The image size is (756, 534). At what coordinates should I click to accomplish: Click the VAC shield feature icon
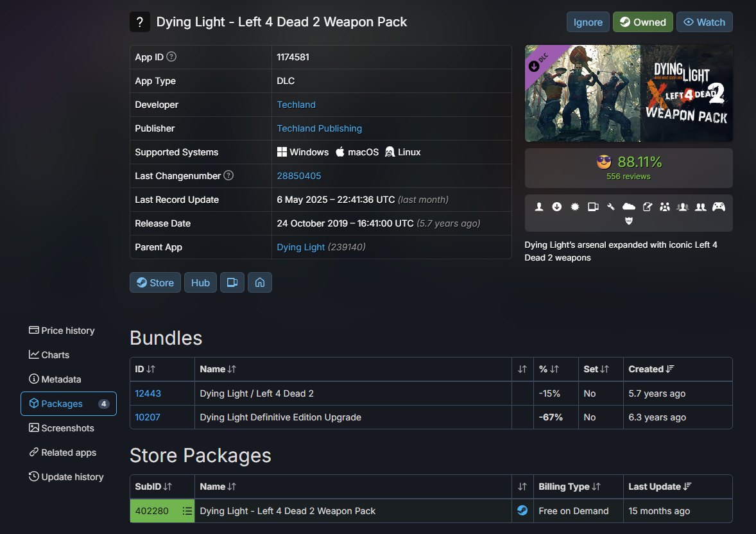629,221
